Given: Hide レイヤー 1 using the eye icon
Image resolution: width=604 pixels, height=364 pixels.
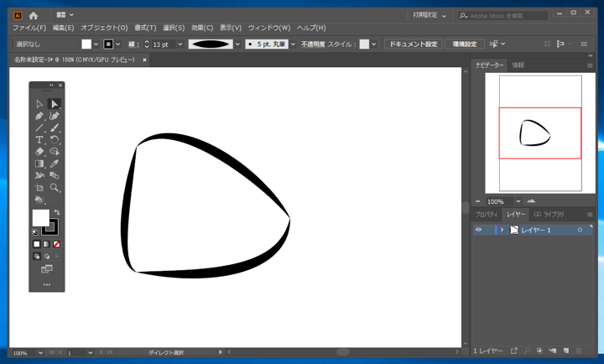Looking at the screenshot, I should tap(479, 230).
